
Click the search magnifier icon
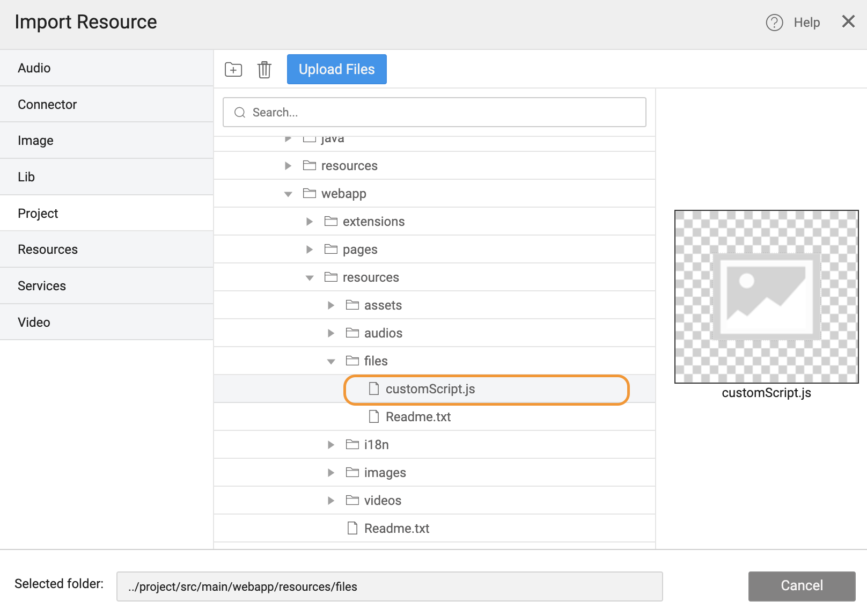(240, 112)
